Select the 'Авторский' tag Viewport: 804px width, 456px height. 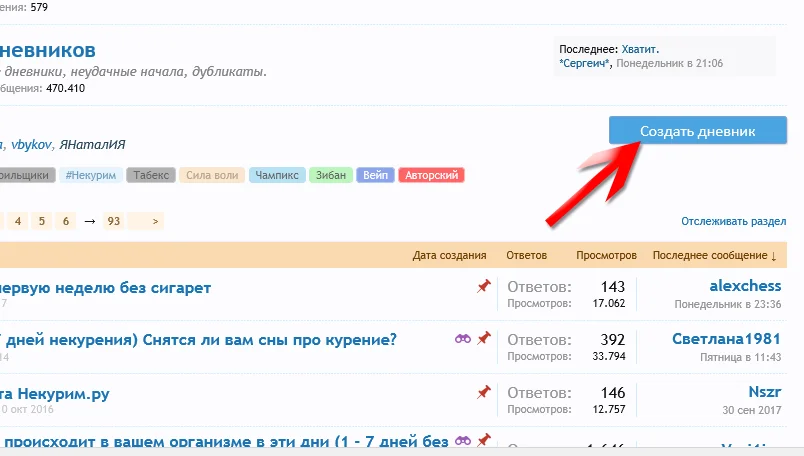[x=431, y=175]
